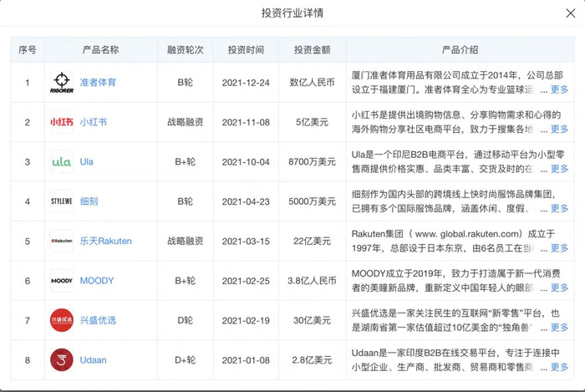Click the B轮 cell in 细刻 row

185,201
